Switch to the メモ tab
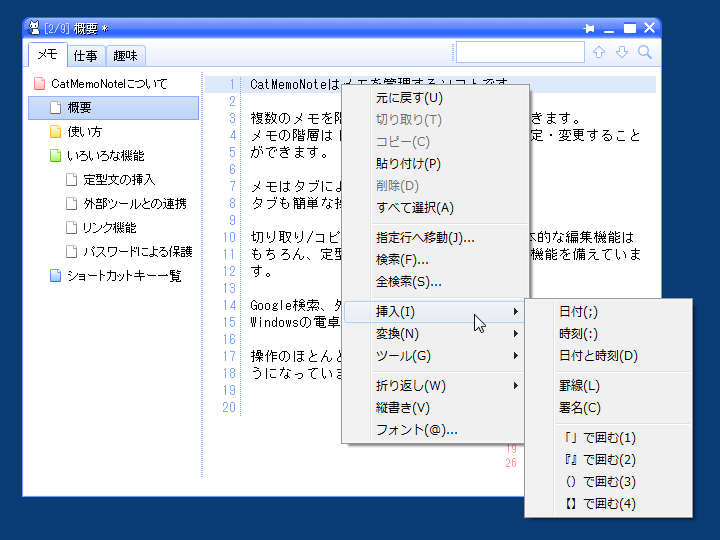 [47, 55]
